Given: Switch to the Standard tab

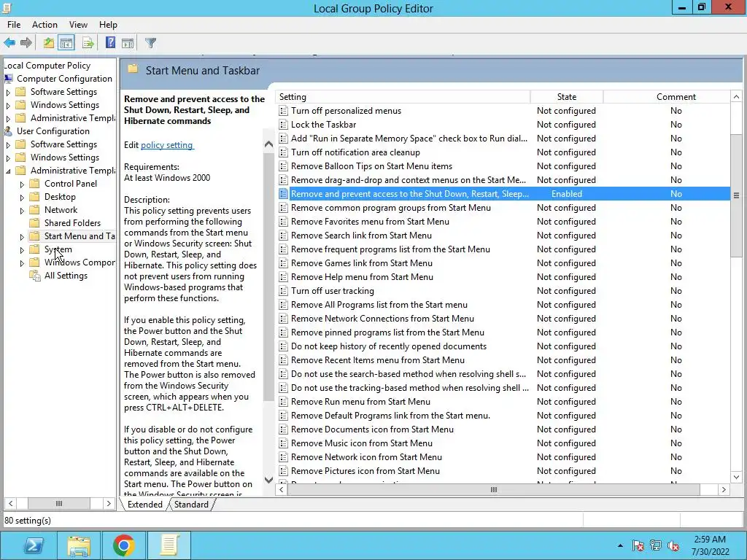Looking at the screenshot, I should [x=191, y=505].
